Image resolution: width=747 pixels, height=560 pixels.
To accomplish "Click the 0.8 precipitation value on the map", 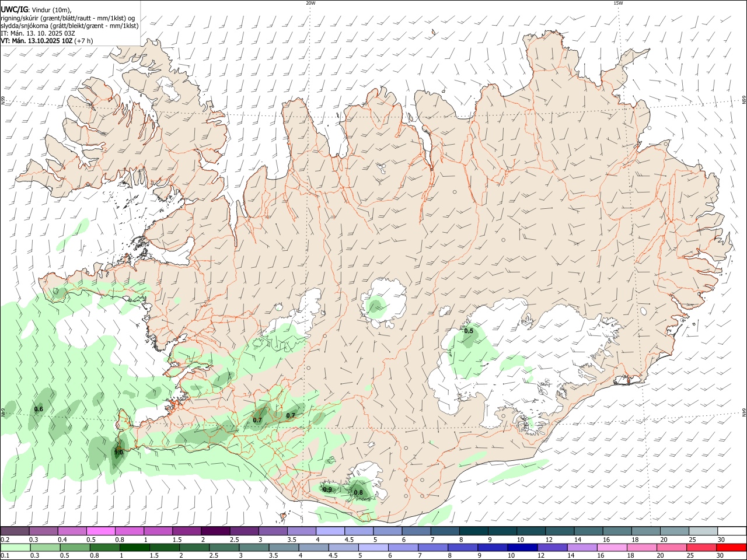I will point(358,493).
